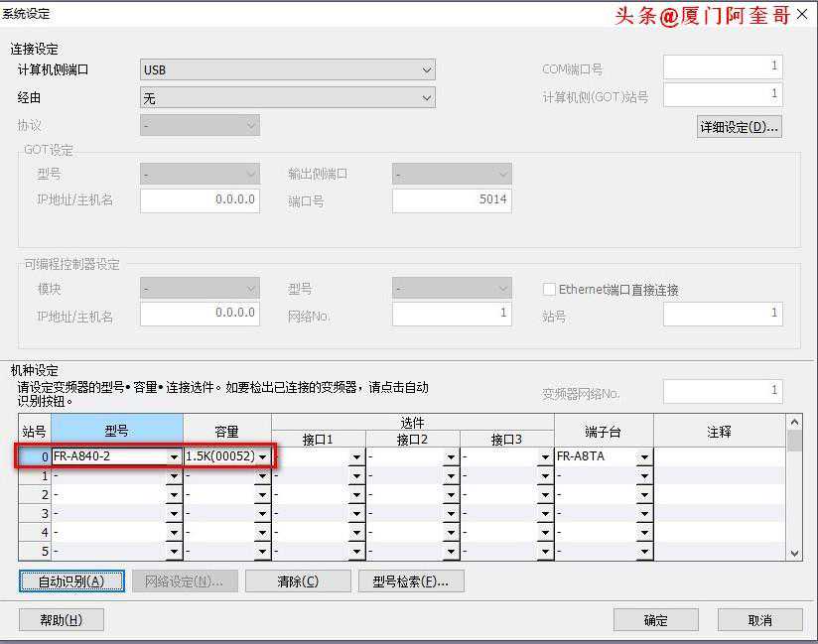Open station 0 接口1 option dropdown
This screenshot has height=644, width=818.
[x=356, y=457]
